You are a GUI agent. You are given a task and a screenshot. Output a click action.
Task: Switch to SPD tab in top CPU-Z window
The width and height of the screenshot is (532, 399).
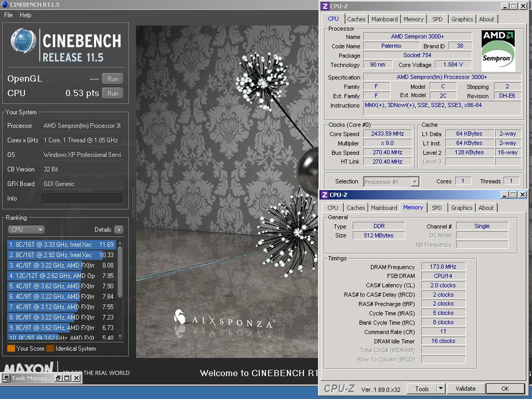[437, 19]
